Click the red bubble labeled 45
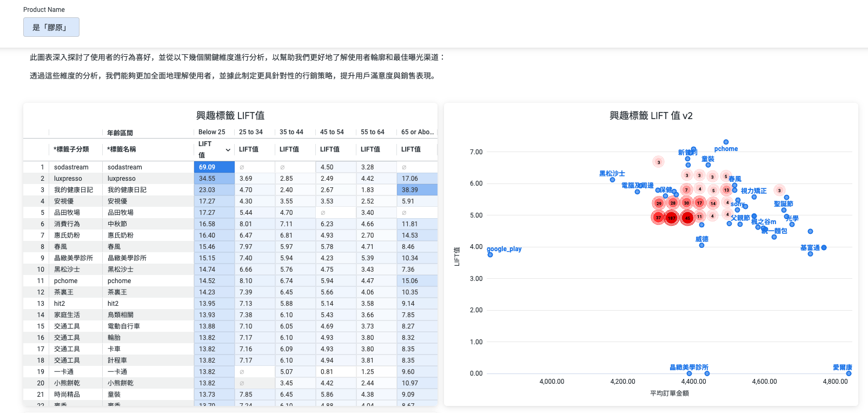 687,218
